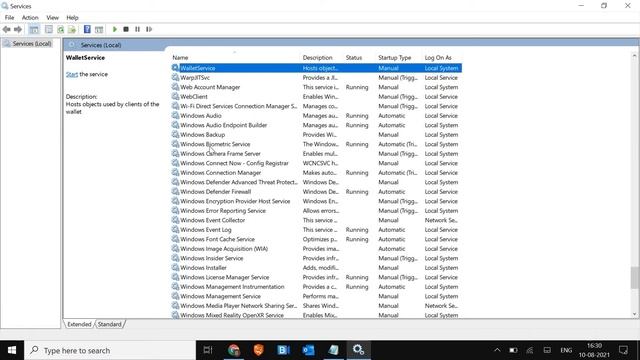Image resolution: width=640 pixels, height=360 pixels.
Task: Click the Back arrow in the toolbar
Action: (7, 29)
